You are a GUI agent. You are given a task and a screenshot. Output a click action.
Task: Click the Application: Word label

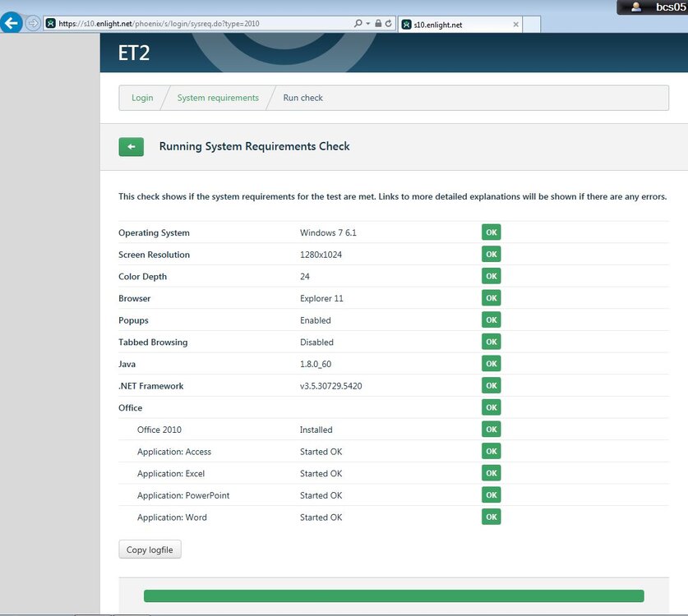pos(172,517)
